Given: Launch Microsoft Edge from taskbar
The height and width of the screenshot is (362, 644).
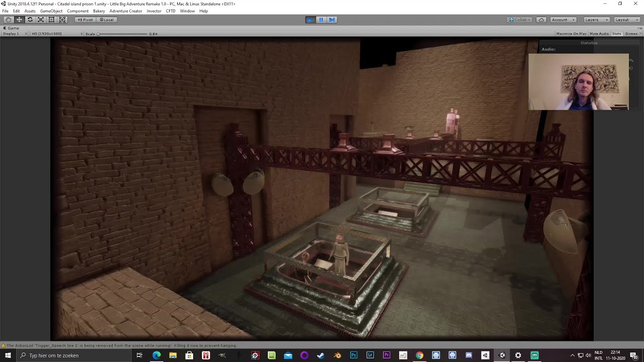Looking at the screenshot, I should [x=156, y=355].
